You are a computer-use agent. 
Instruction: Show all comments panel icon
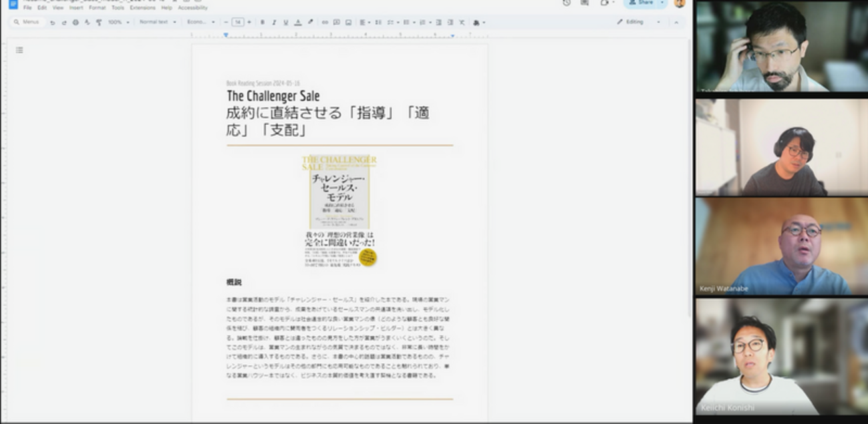tap(585, 3)
